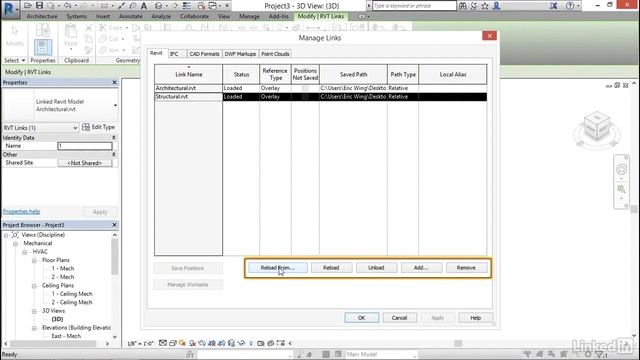Screen dimensions: 640x360
Task: Collapse the Floor Plans node
Action: (x=34, y=260)
